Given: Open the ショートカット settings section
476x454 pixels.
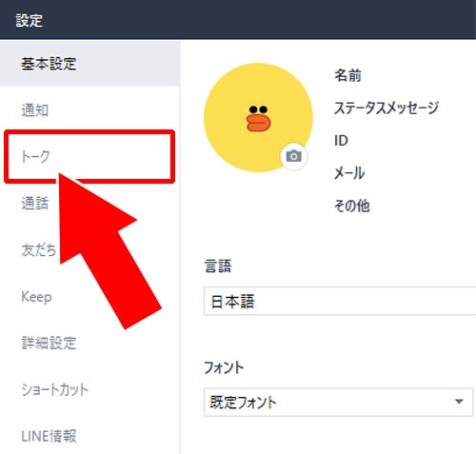Looking at the screenshot, I should (x=54, y=389).
